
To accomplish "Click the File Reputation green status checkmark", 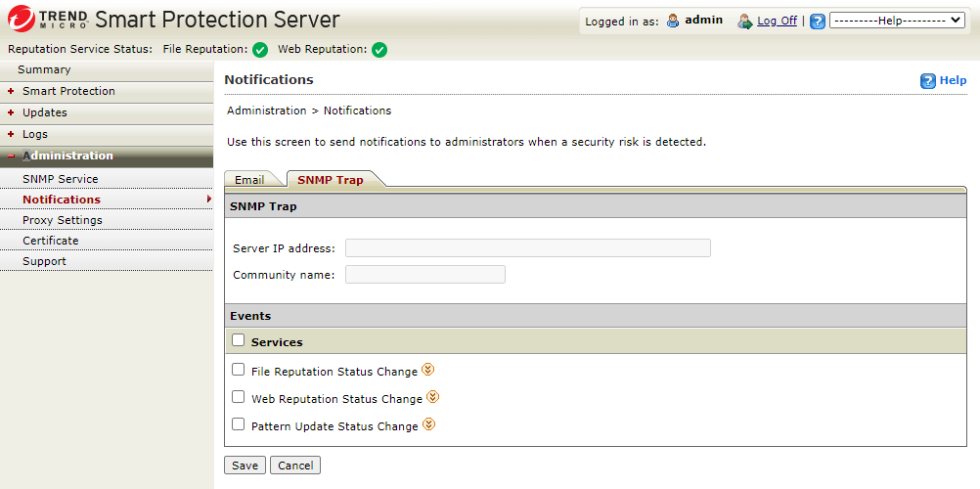I will tap(260, 50).
